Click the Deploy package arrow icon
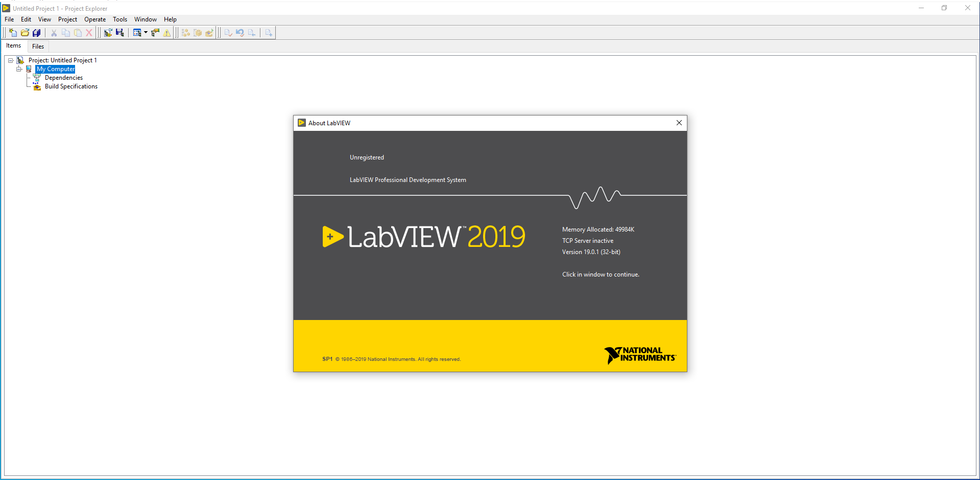 pyautogui.click(x=209, y=33)
